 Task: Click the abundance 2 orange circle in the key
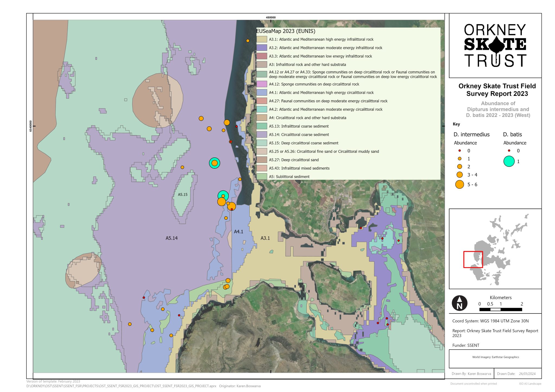click(459, 167)
